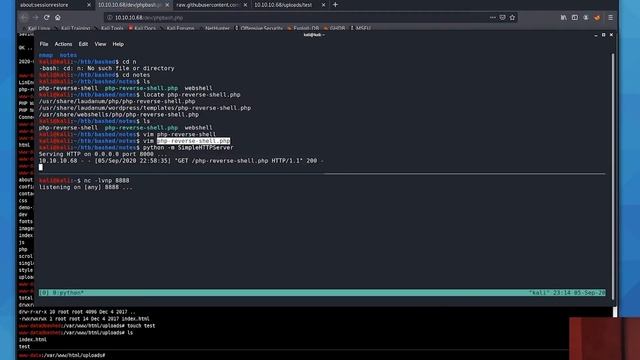Viewport: 640px width, 360px height.
Task: Save page to Pocket icon
Action: (502, 18)
